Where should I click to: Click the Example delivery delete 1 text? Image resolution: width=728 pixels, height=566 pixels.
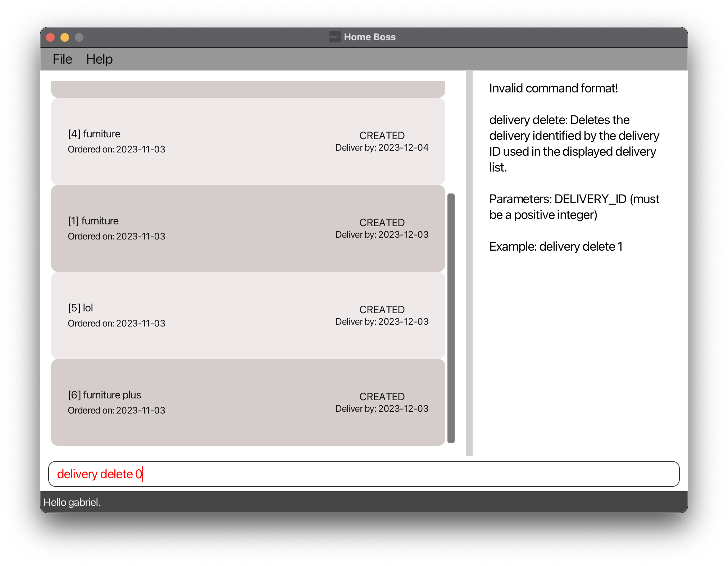pos(556,247)
